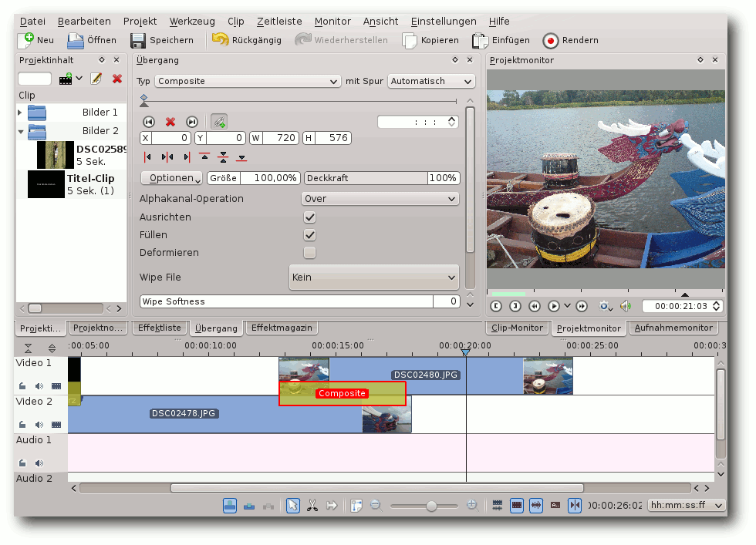Open clip properties with the pencil icon
Image resolution: width=756 pixels, height=545 pixels.
click(96, 79)
